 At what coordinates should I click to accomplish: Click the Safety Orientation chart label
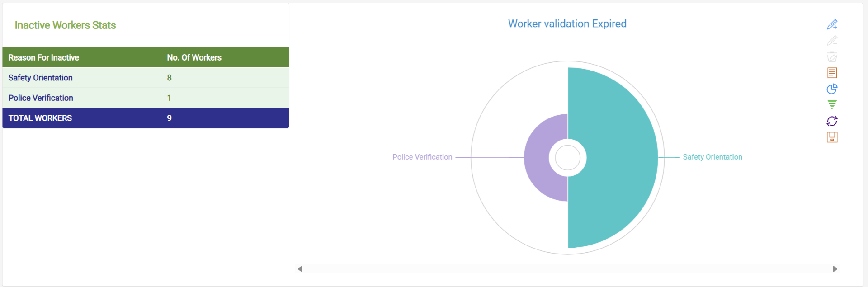pos(712,157)
